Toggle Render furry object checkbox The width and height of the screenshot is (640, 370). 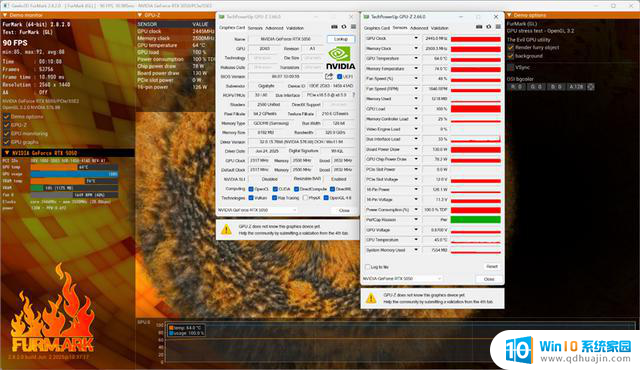click(511, 47)
